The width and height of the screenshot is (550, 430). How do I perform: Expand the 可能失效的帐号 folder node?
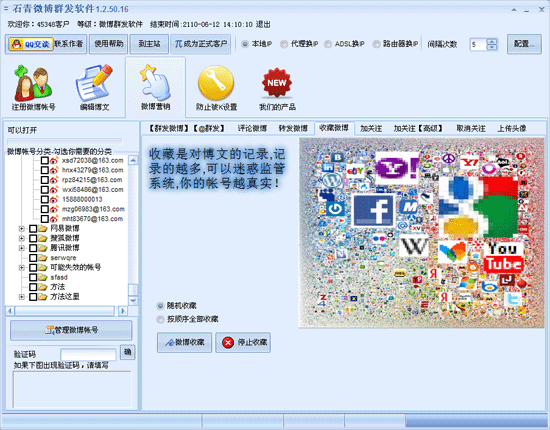(x=22, y=268)
